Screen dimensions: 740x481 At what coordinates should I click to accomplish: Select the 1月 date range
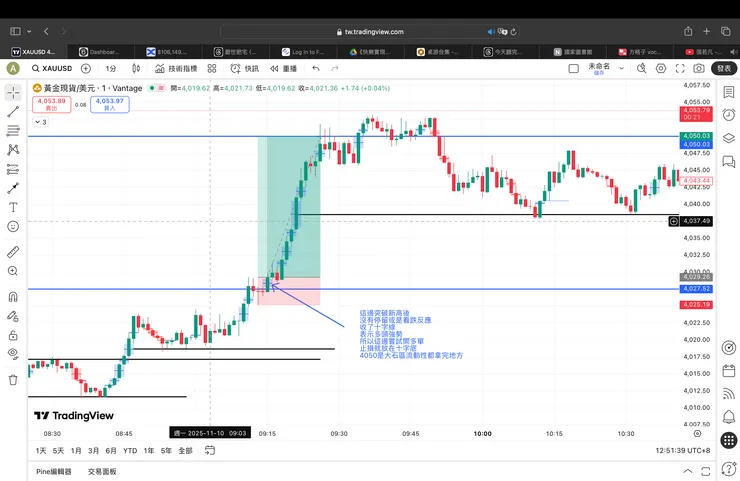click(x=76, y=451)
